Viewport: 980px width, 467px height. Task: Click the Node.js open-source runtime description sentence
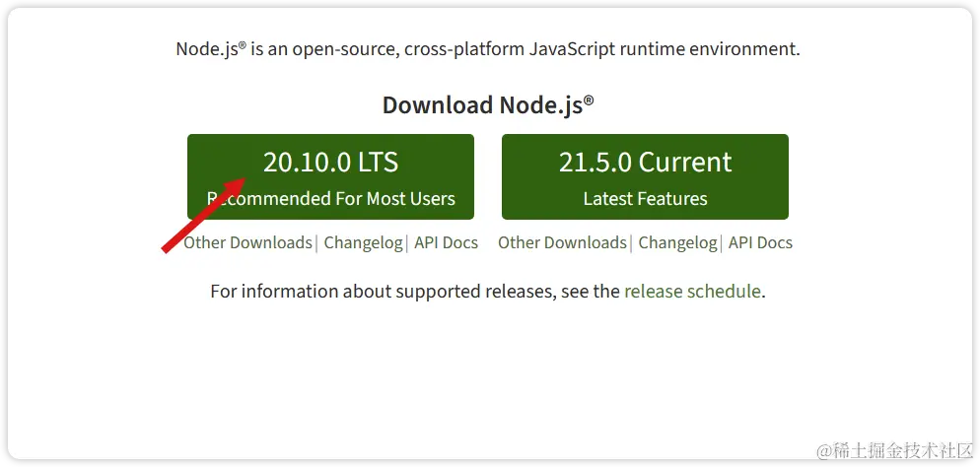coord(488,49)
